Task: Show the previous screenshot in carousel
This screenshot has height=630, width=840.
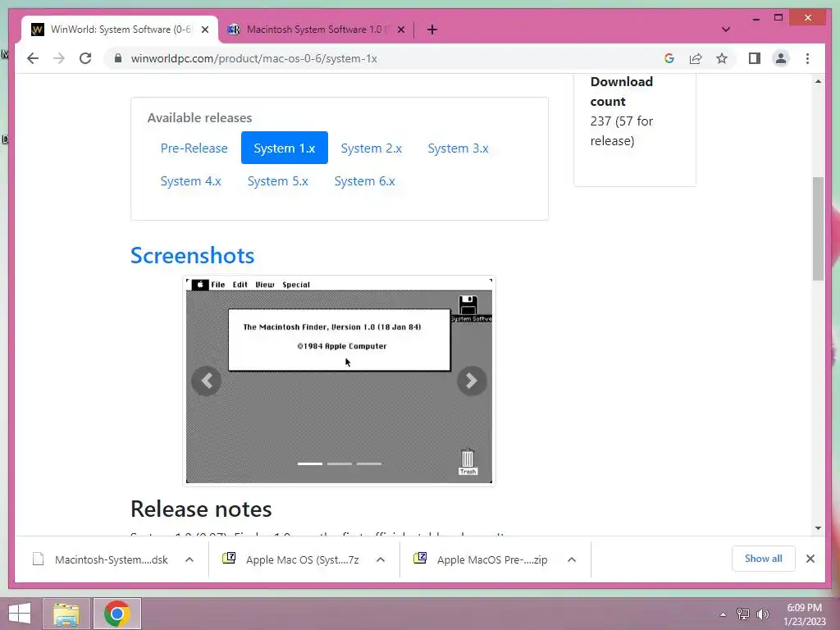Action: click(206, 381)
